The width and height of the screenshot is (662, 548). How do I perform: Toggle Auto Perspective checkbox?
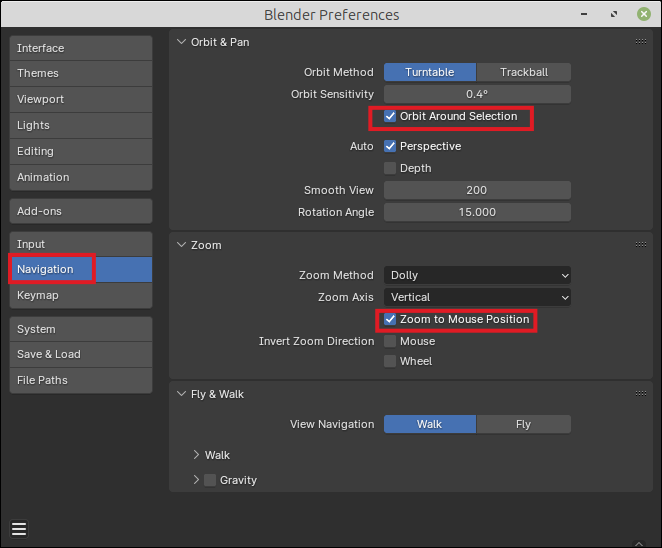click(390, 146)
